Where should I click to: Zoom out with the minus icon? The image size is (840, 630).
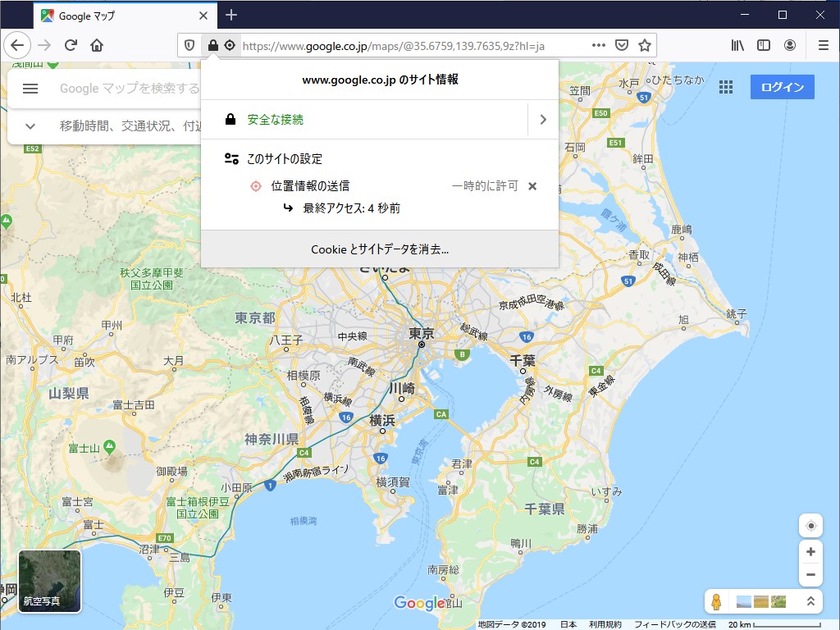(810, 575)
